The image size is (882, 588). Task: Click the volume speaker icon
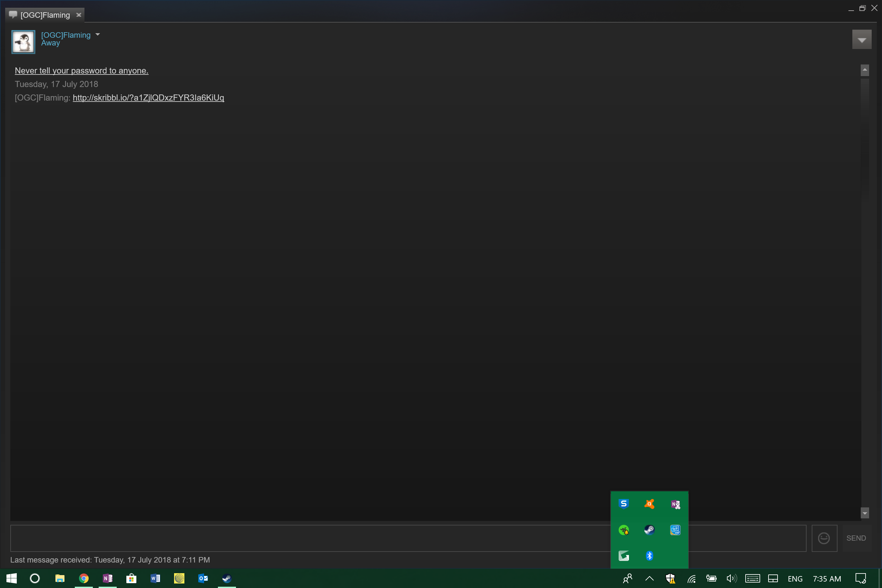pyautogui.click(x=731, y=578)
